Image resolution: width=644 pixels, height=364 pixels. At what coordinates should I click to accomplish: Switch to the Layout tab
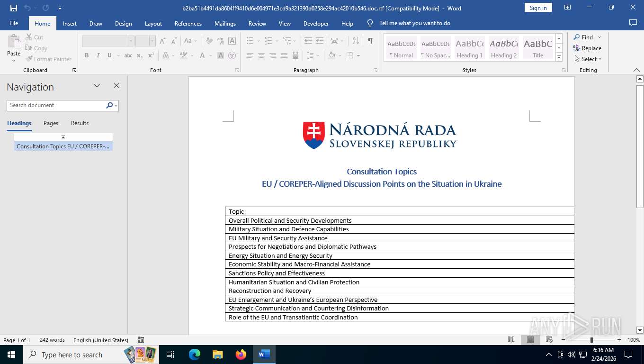153,24
